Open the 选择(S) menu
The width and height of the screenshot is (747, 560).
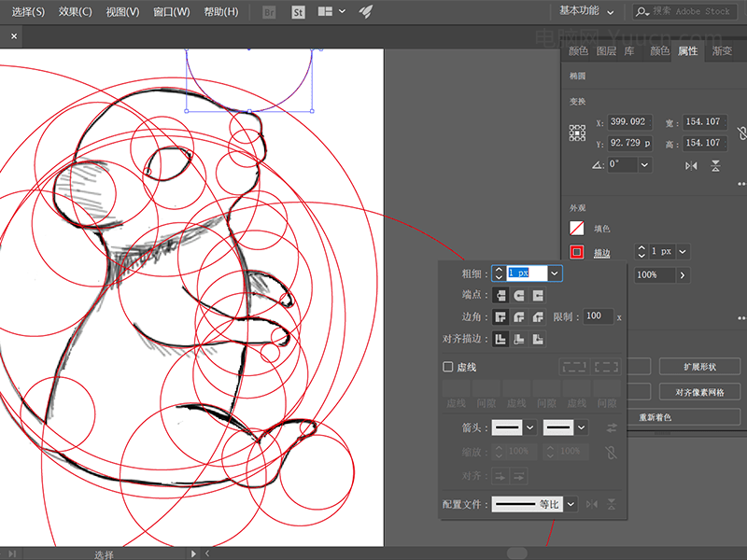click(28, 12)
